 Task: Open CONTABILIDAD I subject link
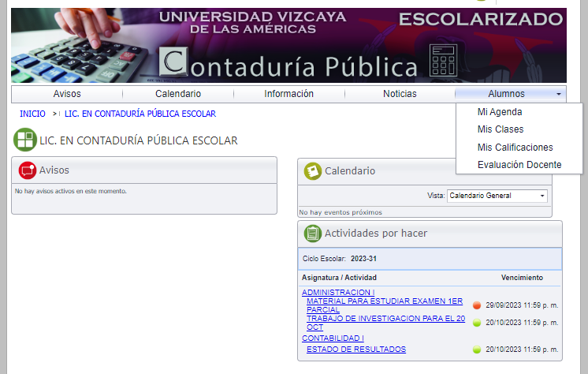333,338
